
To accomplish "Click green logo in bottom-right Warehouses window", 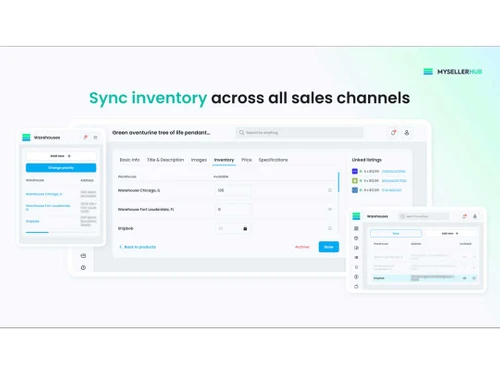I will [x=356, y=216].
